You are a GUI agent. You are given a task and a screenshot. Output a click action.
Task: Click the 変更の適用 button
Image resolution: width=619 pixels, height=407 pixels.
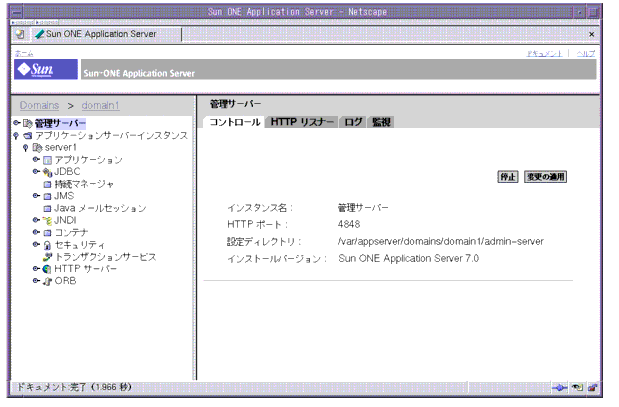(546, 177)
